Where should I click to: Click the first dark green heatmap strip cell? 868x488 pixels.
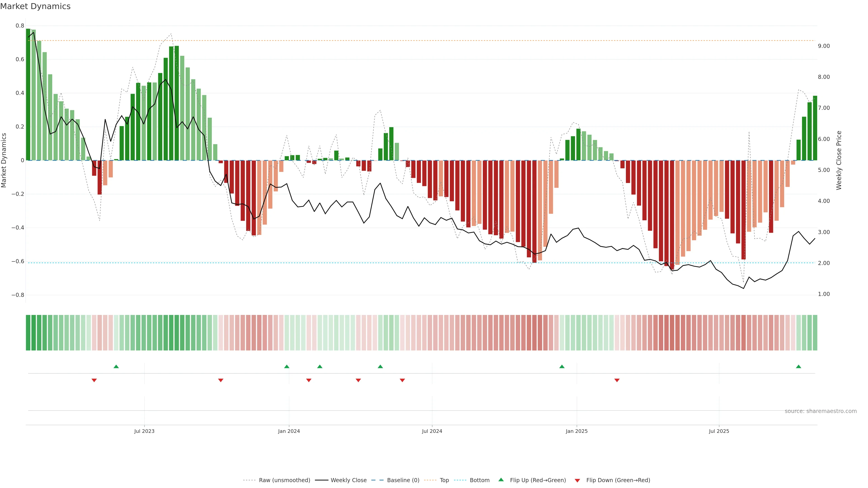pos(28,333)
